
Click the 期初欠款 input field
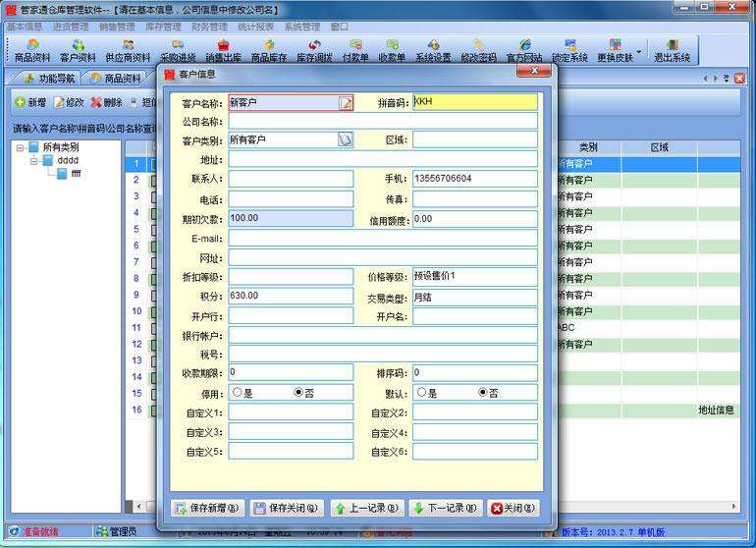[291, 218]
